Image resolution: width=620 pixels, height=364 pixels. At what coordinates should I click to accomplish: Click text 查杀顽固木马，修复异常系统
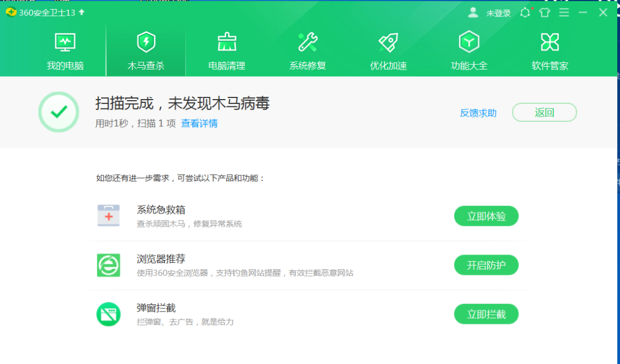(190, 224)
